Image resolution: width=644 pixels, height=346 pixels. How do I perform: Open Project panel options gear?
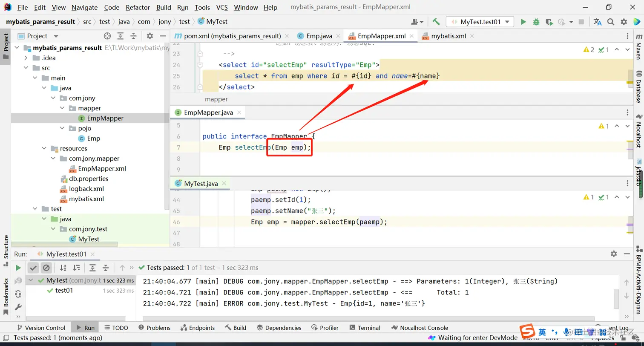point(150,36)
